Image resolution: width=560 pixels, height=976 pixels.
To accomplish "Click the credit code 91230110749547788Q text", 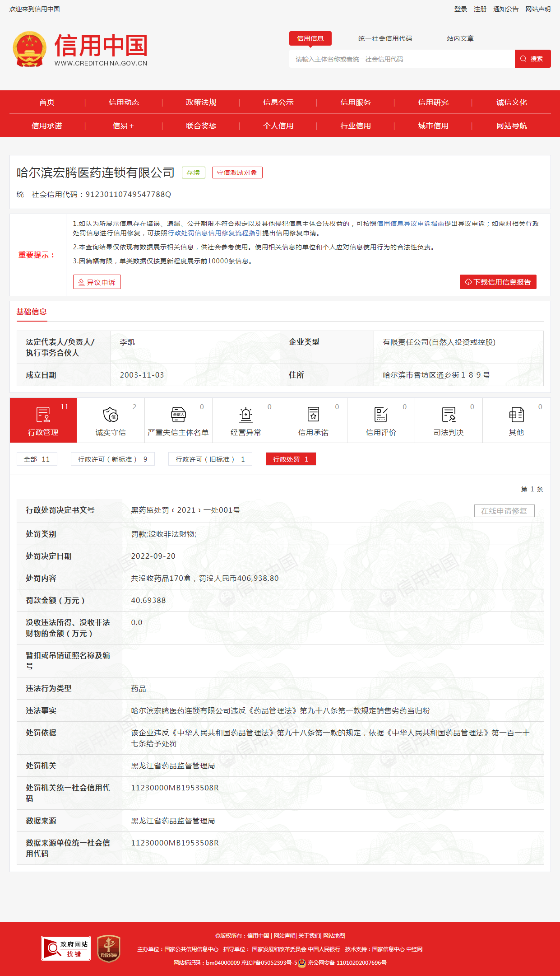I will pyautogui.click(x=129, y=194).
